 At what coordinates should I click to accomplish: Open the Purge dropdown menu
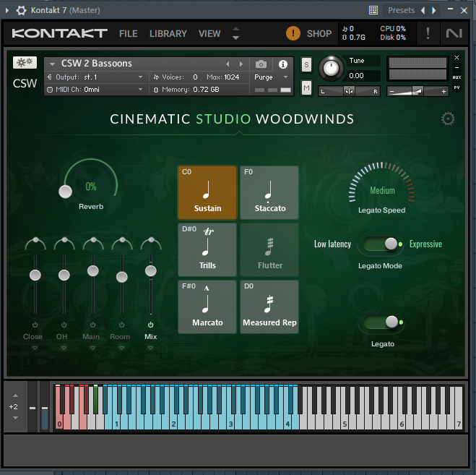coord(271,77)
